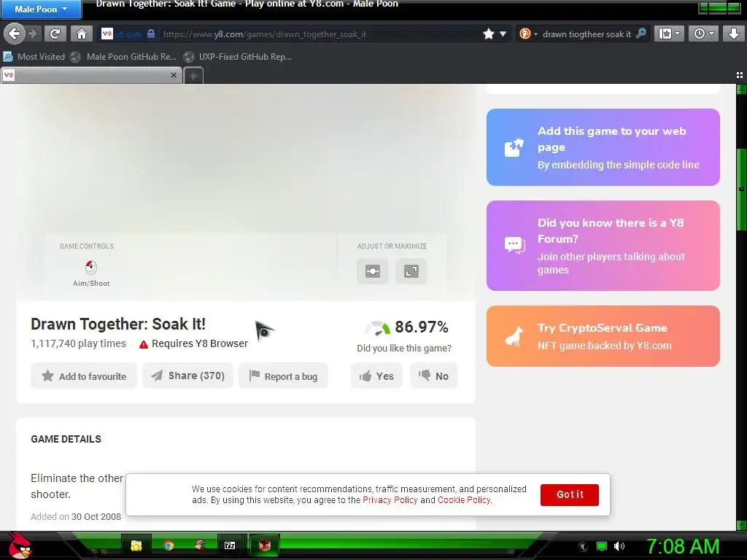The image size is (747, 560).
Task: Click the 'Added on 30 Oct 2008' text
Action: (76, 517)
